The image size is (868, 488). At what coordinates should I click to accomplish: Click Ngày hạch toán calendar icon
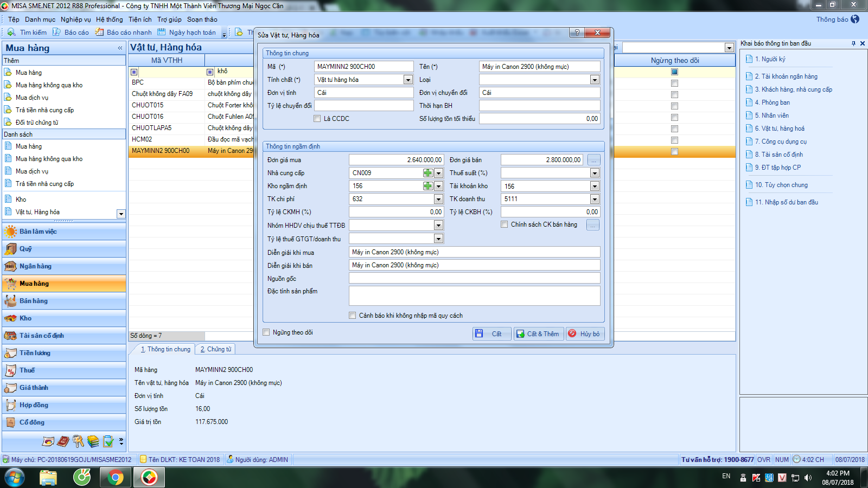click(x=161, y=33)
